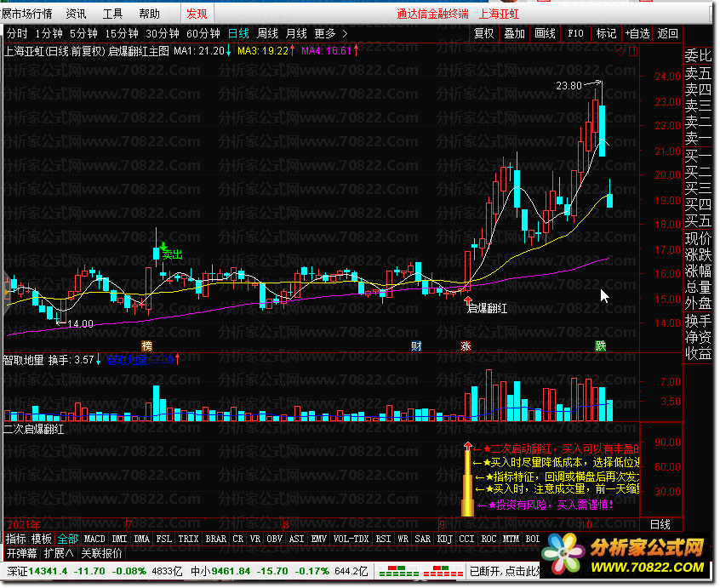Click the 涨 event marker
Image resolution: width=720 pixels, height=588 pixels.
click(466, 346)
